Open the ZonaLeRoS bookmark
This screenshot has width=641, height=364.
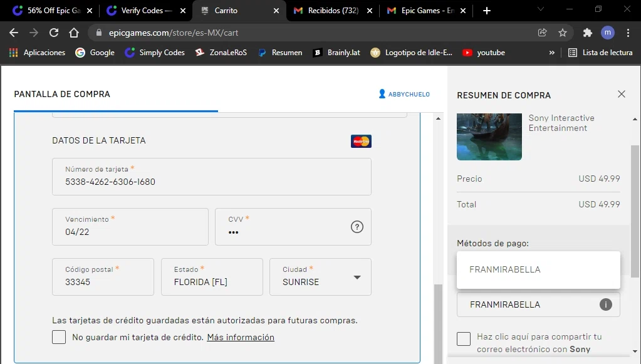[x=221, y=52]
